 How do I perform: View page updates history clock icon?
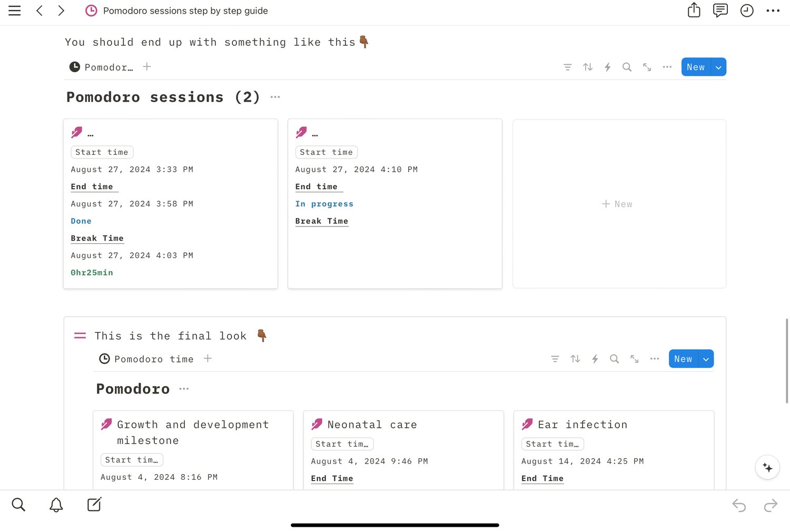click(747, 11)
